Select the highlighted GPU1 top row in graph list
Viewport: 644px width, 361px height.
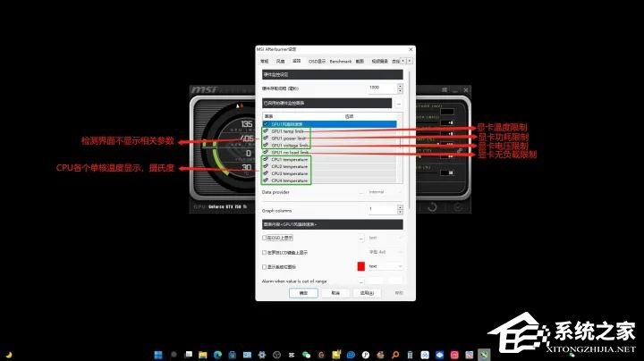click(x=330, y=124)
